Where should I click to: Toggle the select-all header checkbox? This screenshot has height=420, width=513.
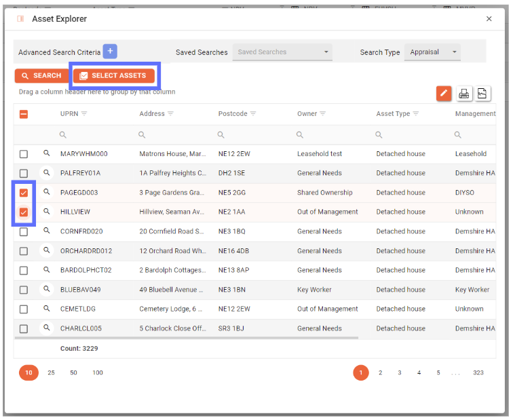[24, 114]
